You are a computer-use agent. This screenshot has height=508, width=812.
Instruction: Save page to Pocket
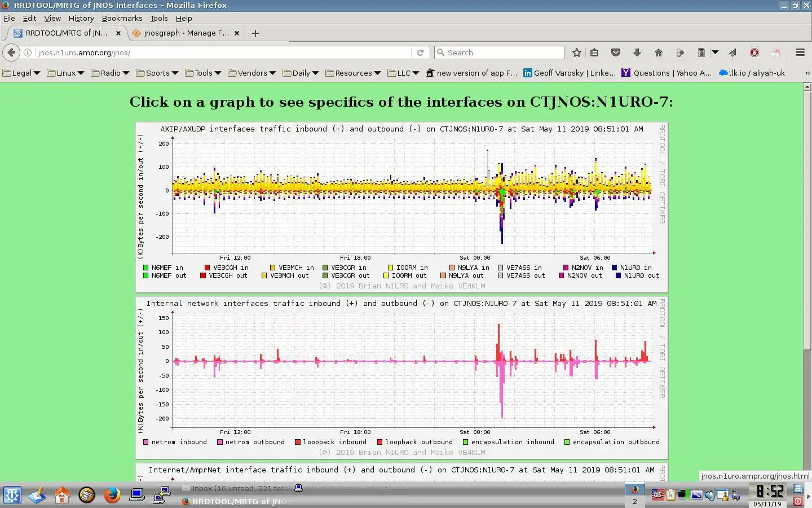tap(616, 52)
